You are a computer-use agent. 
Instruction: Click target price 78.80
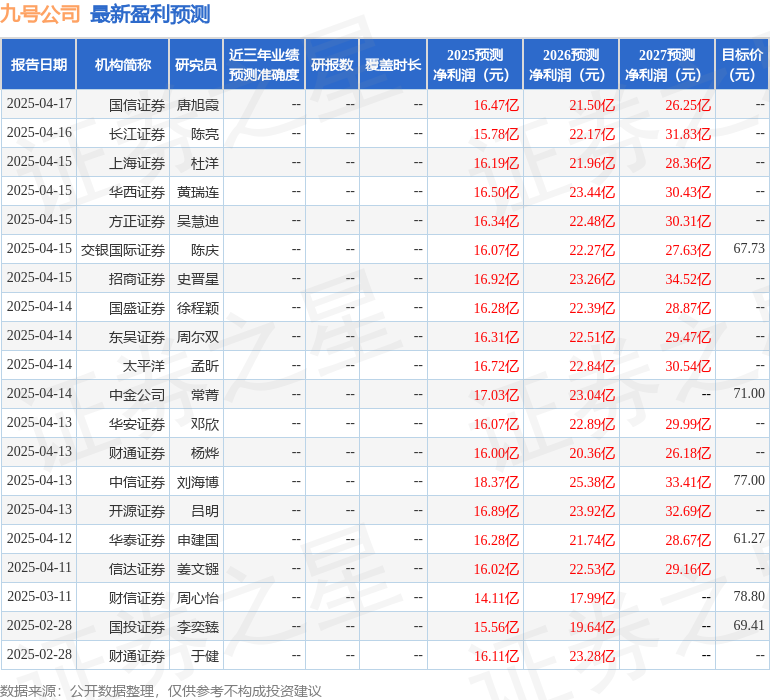tap(749, 596)
